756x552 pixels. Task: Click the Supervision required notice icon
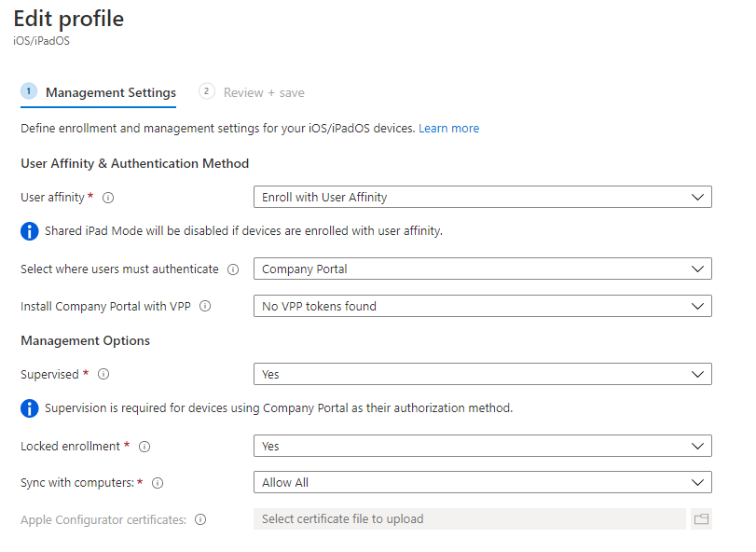(x=30, y=407)
